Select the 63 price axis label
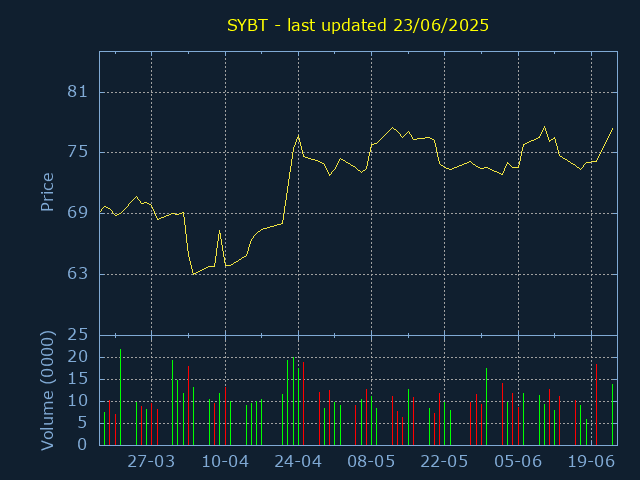This screenshot has width=640, height=480. [78, 273]
